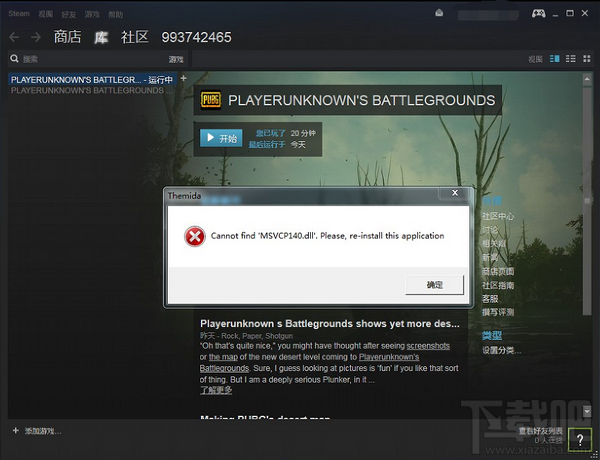Go back with the left arrow
The image size is (600, 460).
pos(14,37)
